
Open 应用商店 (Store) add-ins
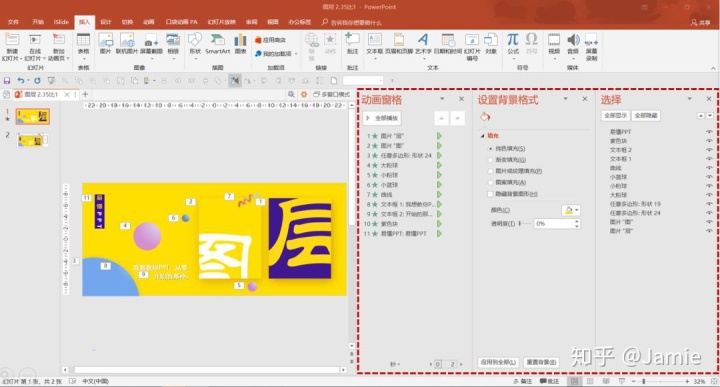pyautogui.click(x=270, y=40)
